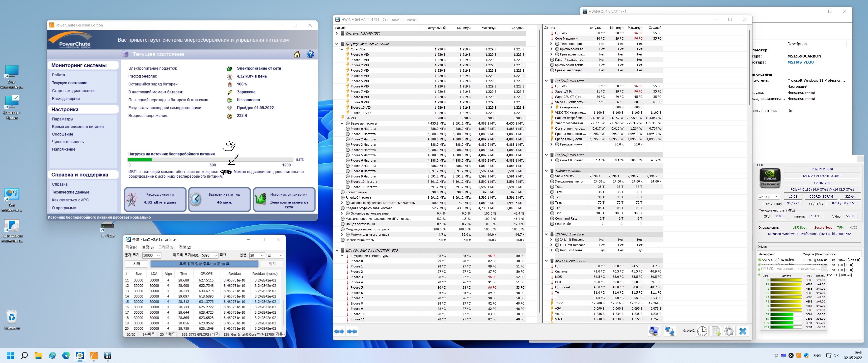This screenshot has width=868, height=363.
Task: Click the HWiNFO reset clock icon
Action: click(702, 331)
